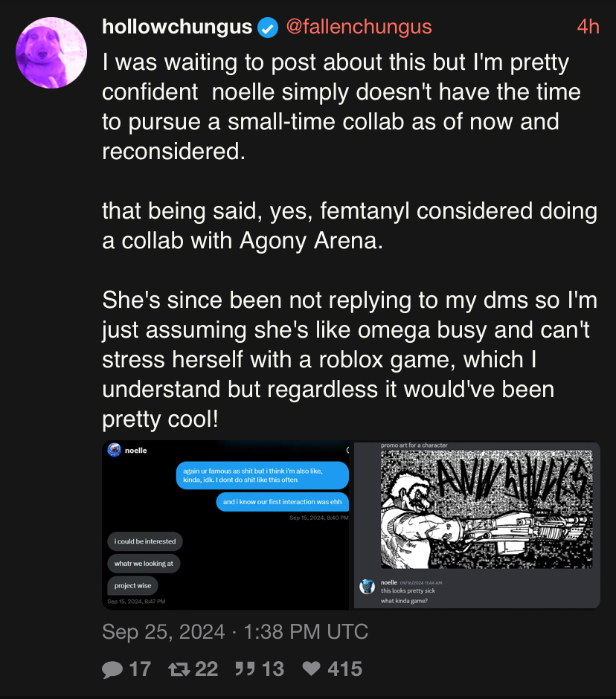This screenshot has width=616, height=699.
Task: Click the 4h relative timestamp
Action: (588, 27)
